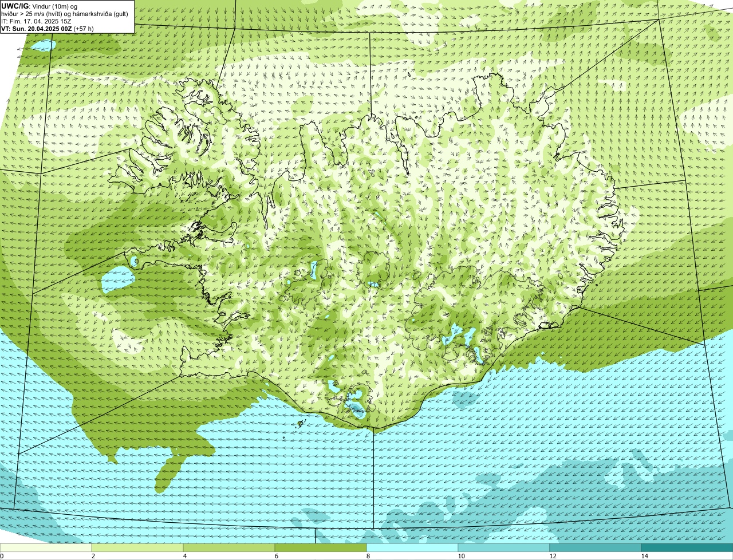Click the title line 'UWC/IG: Vindur (10m) og'
733x560 pixels.
pyautogui.click(x=39, y=6)
